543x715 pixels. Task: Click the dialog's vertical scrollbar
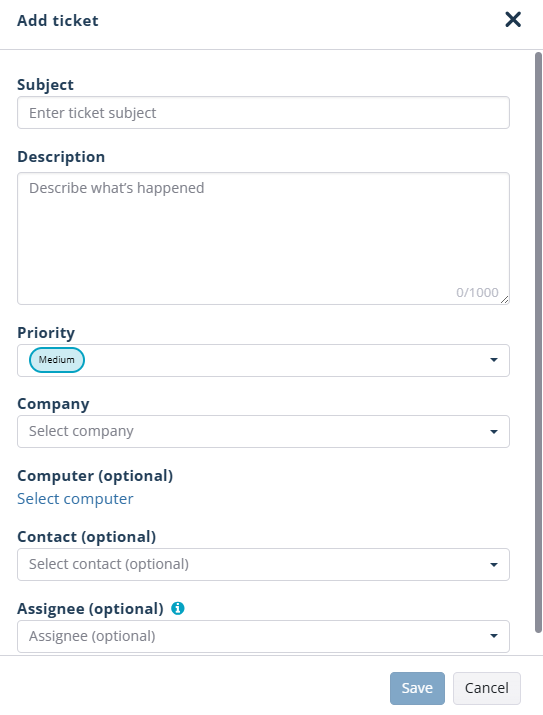point(538,342)
